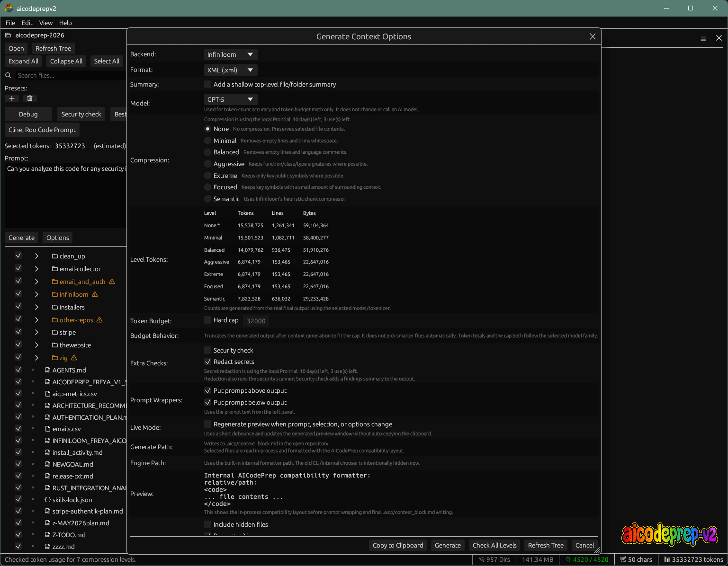Enable the shallow top-level summary checkbox
728x566 pixels.
[x=207, y=84]
